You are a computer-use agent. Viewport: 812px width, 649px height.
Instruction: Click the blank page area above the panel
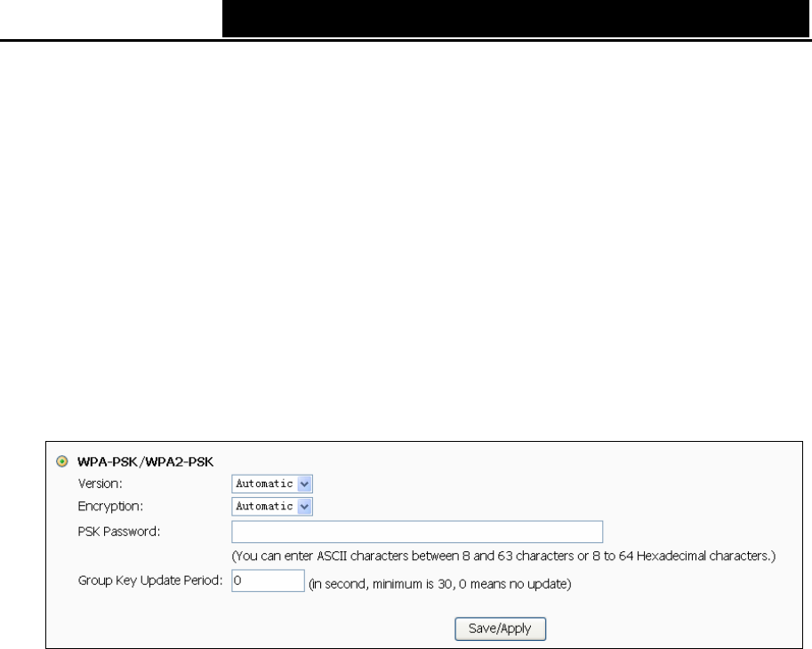click(406, 238)
